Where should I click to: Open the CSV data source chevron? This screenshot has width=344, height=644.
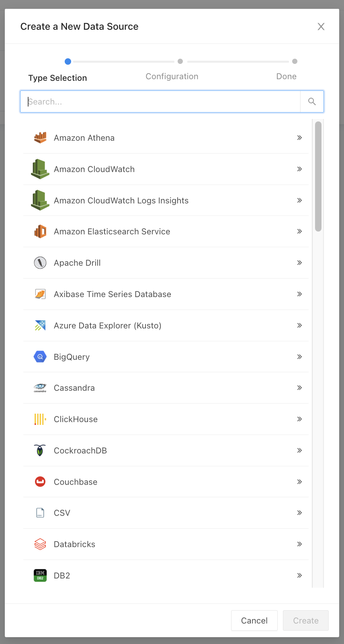pos(299,513)
